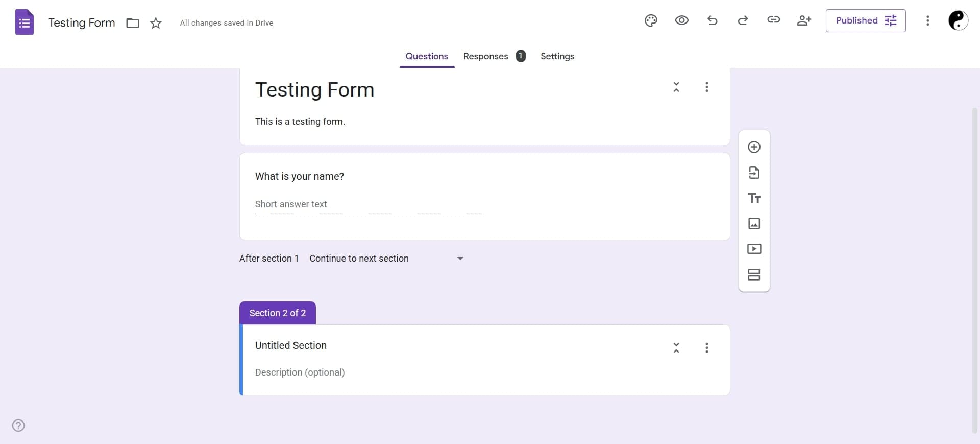Viewport: 980px width, 444px height.
Task: Click the Published button
Action: [x=865, y=21]
